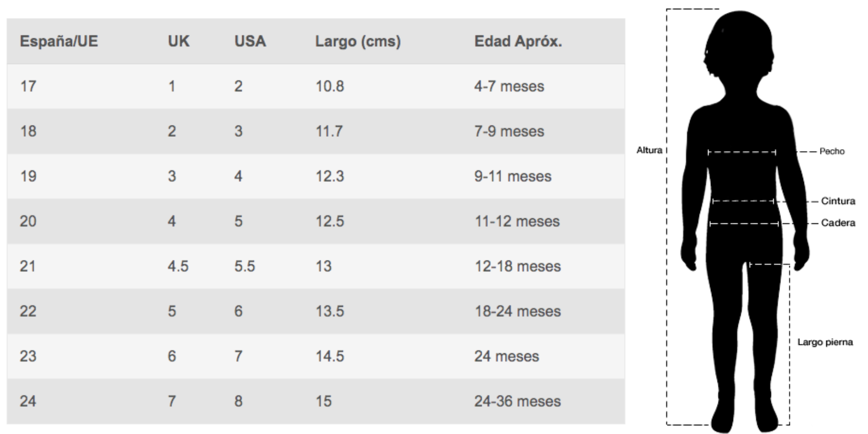Select the 12.3 length value

click(x=329, y=176)
